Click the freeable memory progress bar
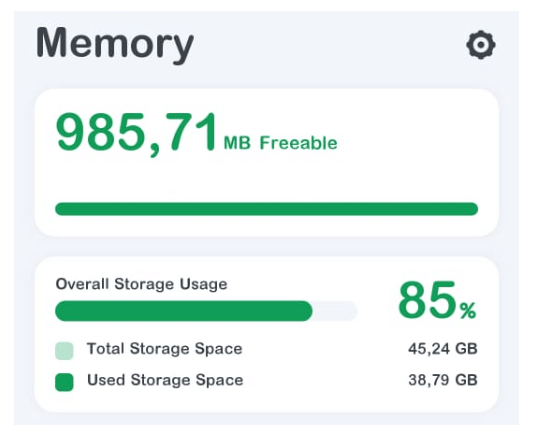Image resolution: width=533 pixels, height=439 pixels. [266, 209]
